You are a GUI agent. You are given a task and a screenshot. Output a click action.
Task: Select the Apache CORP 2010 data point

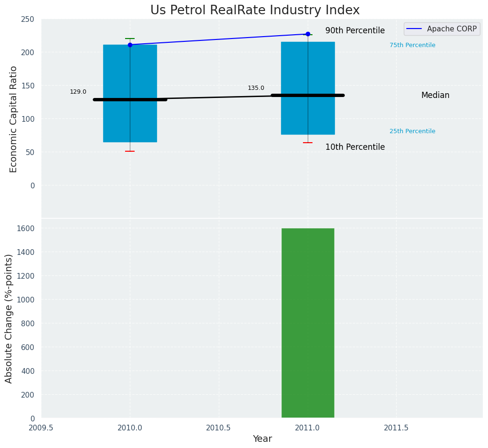tap(130, 45)
